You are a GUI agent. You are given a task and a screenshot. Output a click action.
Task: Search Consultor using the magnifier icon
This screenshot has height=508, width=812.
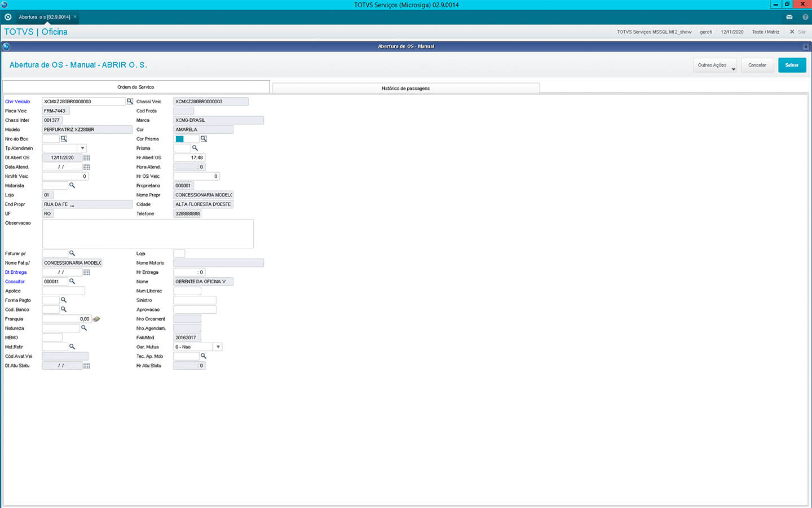pyautogui.click(x=72, y=282)
